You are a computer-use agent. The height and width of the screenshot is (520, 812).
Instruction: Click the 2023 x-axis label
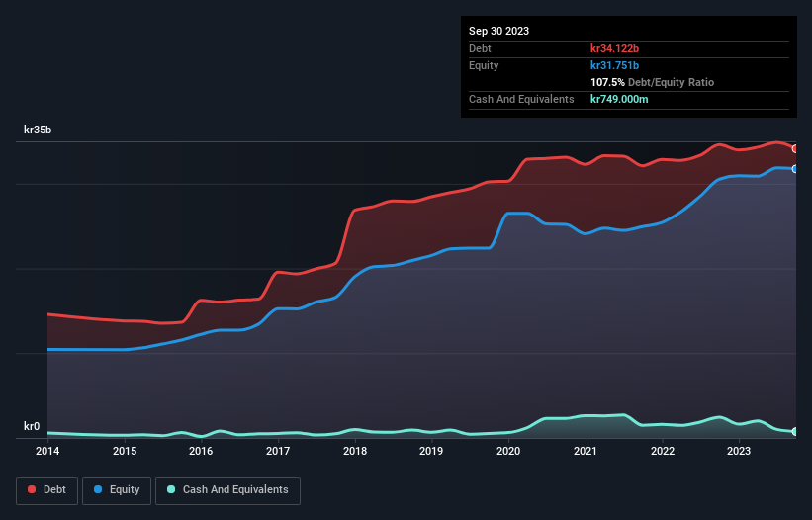(x=739, y=451)
